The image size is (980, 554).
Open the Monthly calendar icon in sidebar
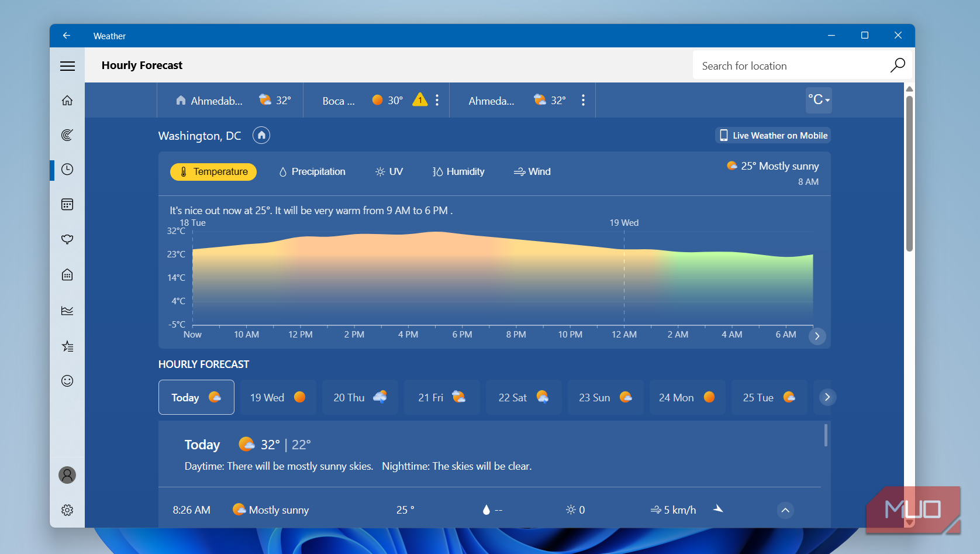pos(67,204)
